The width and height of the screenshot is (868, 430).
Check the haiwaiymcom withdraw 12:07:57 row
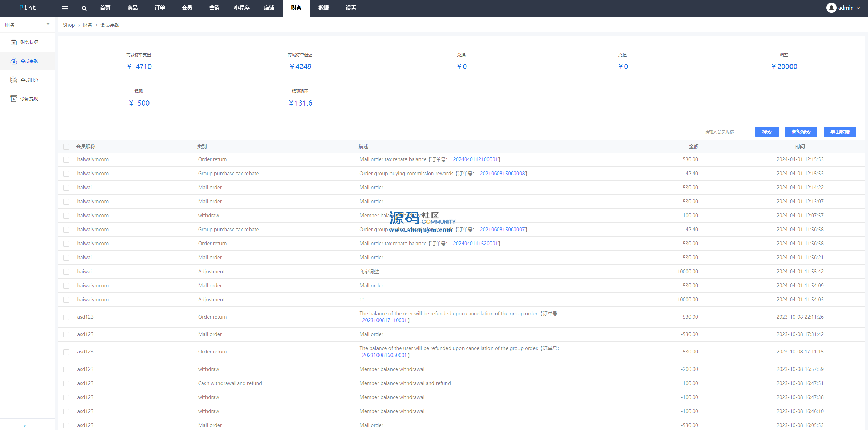coord(66,216)
